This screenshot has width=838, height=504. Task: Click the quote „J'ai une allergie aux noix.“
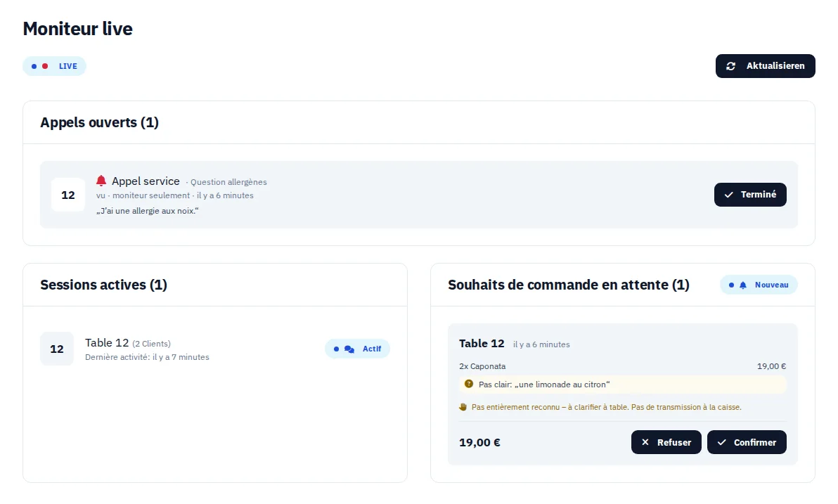[x=148, y=211]
